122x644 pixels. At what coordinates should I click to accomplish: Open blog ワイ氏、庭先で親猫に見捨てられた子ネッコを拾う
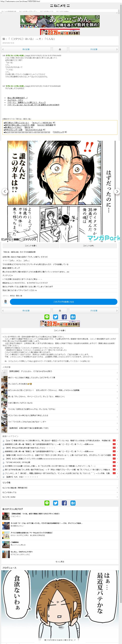point(35,514)
